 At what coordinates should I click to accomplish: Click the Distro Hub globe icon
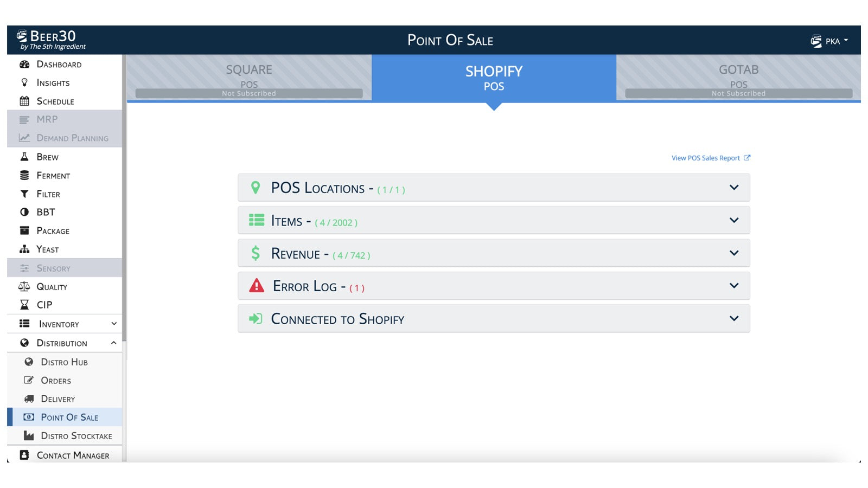click(x=29, y=362)
